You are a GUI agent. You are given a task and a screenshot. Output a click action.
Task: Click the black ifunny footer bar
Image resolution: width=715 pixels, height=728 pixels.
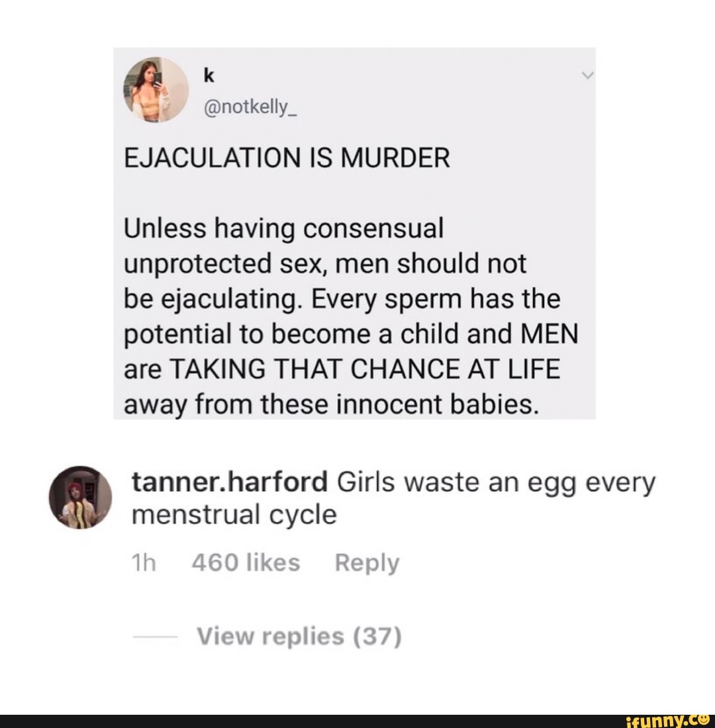point(358,721)
